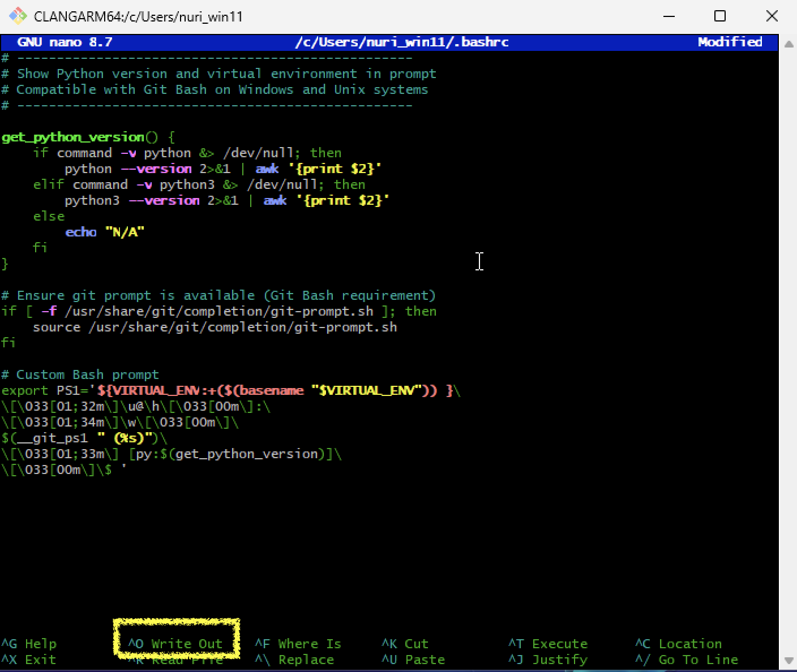The width and height of the screenshot is (797, 672).
Task: Click the 'Compatible with Git Bash' comment line
Action: 215,89
